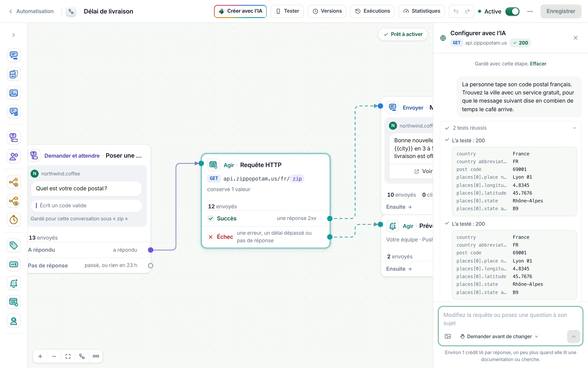Click the send message block icon in sidebar
588x368 pixels.
[14, 55]
